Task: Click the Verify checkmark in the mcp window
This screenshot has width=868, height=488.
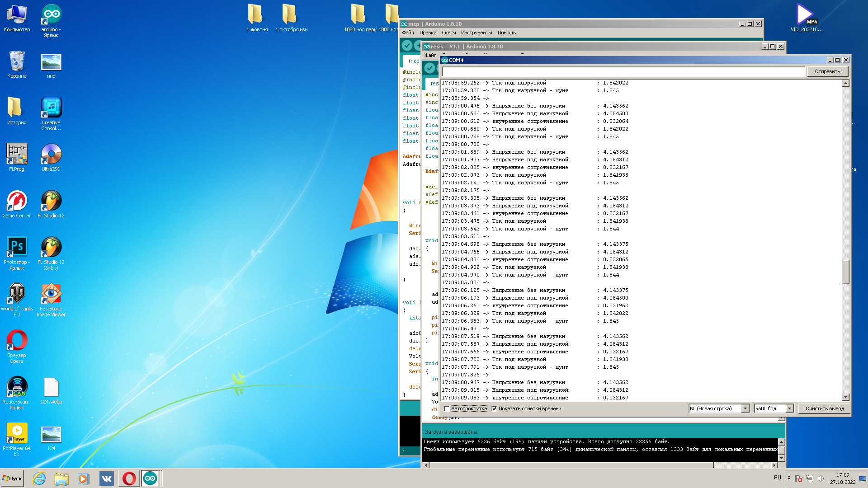Action: point(407,45)
